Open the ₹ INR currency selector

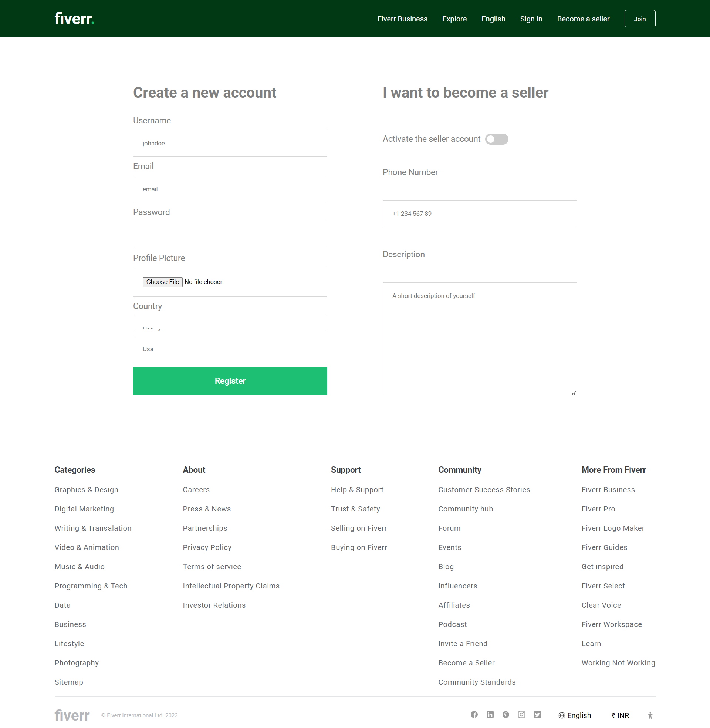pos(620,715)
